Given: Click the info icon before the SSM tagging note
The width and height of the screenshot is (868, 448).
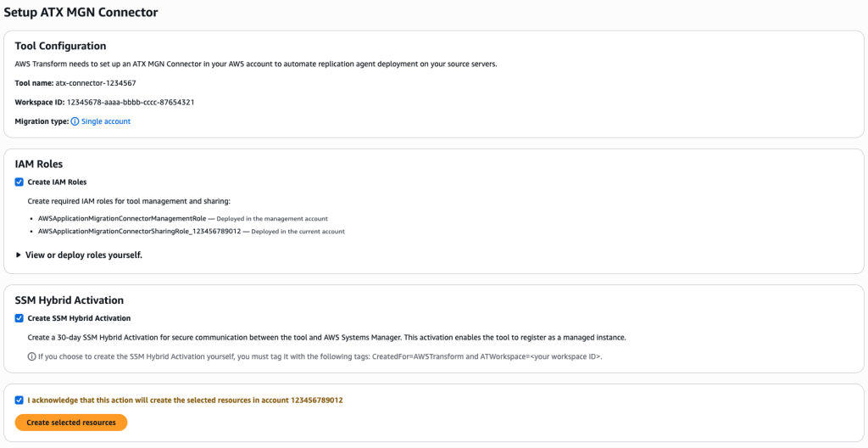Looking at the screenshot, I should pyautogui.click(x=31, y=356).
